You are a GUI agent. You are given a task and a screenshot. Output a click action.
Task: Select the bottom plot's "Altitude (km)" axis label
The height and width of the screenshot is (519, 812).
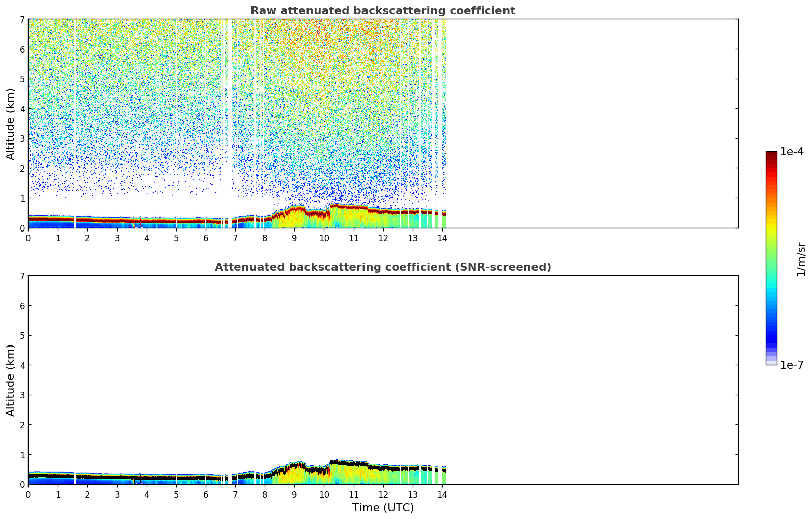point(11,380)
